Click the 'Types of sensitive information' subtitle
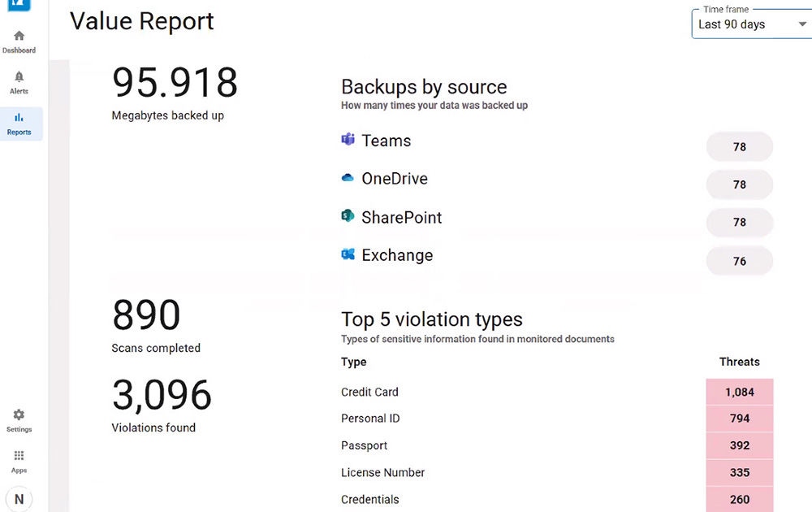This screenshot has width=812, height=512. click(478, 339)
